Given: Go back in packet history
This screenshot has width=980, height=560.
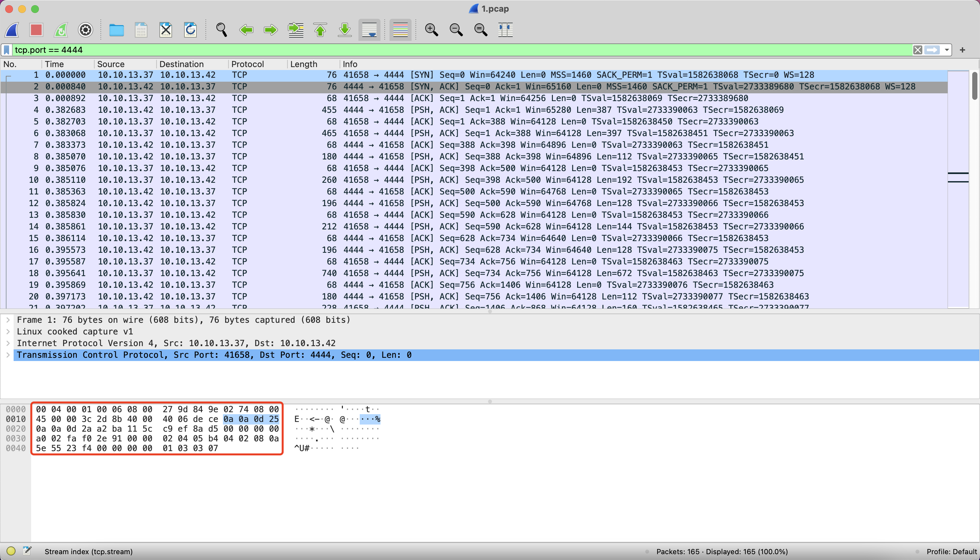Looking at the screenshot, I should 246,29.
